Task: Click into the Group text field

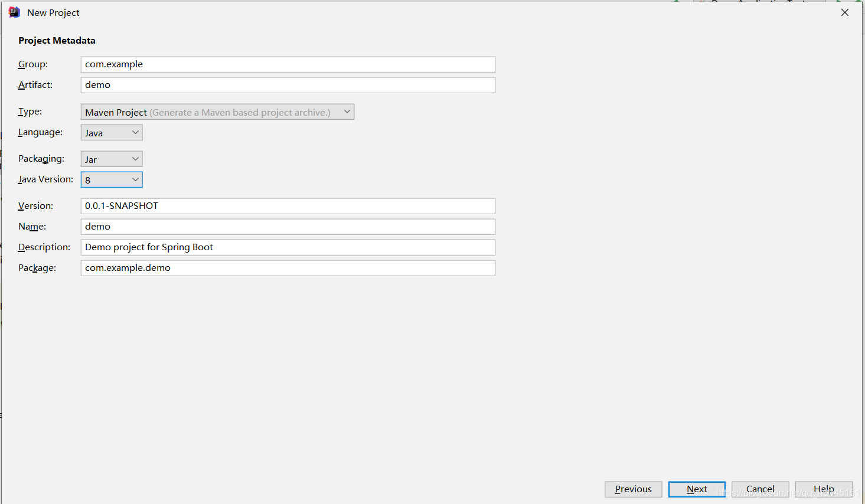Action: tap(288, 64)
